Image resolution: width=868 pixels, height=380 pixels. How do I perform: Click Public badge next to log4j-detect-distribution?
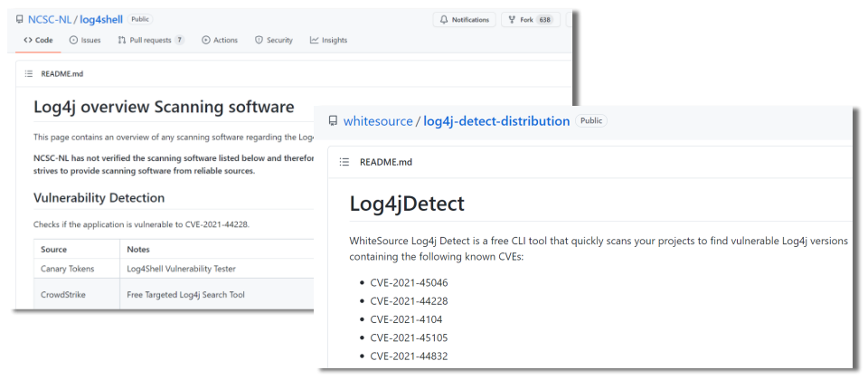(591, 120)
